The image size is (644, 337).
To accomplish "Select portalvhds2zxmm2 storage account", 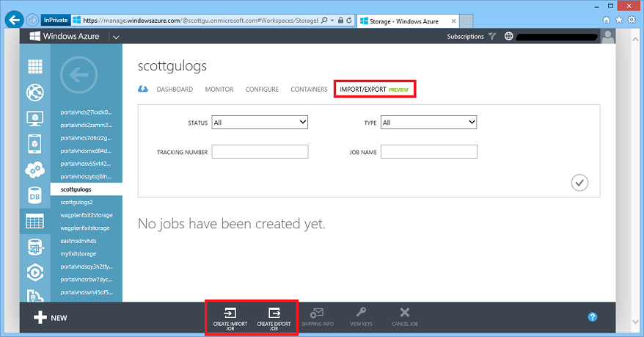I will coord(87,125).
